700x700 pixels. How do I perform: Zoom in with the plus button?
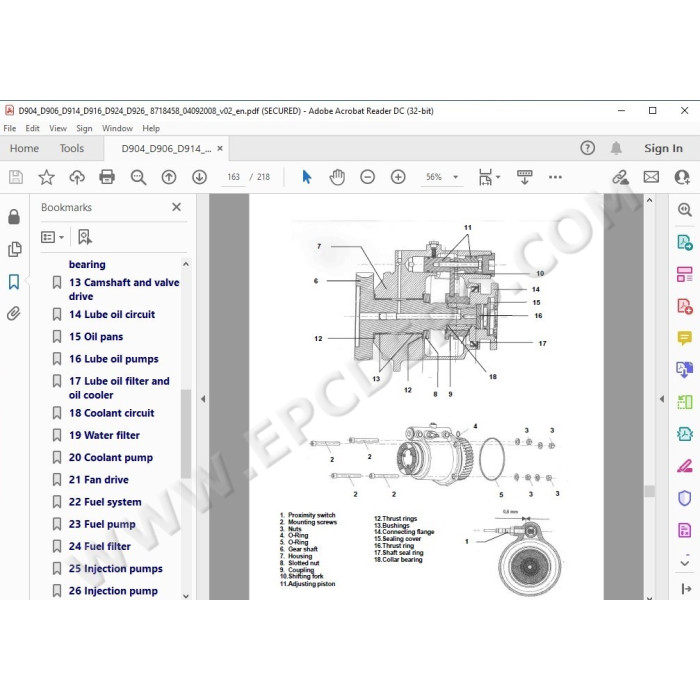click(398, 177)
